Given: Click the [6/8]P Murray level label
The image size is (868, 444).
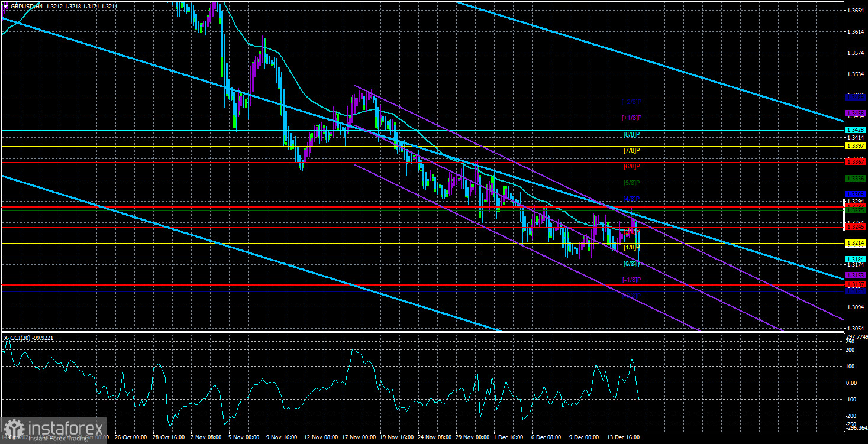Looking at the screenshot, I should click(x=632, y=167).
